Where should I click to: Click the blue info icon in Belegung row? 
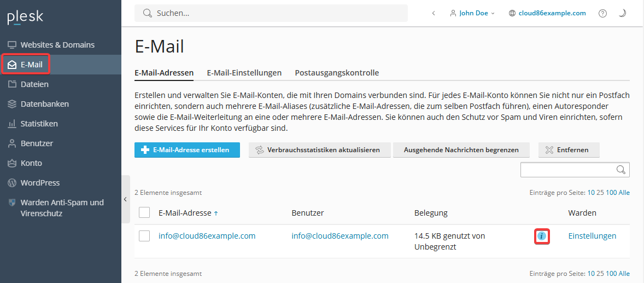pos(542,236)
